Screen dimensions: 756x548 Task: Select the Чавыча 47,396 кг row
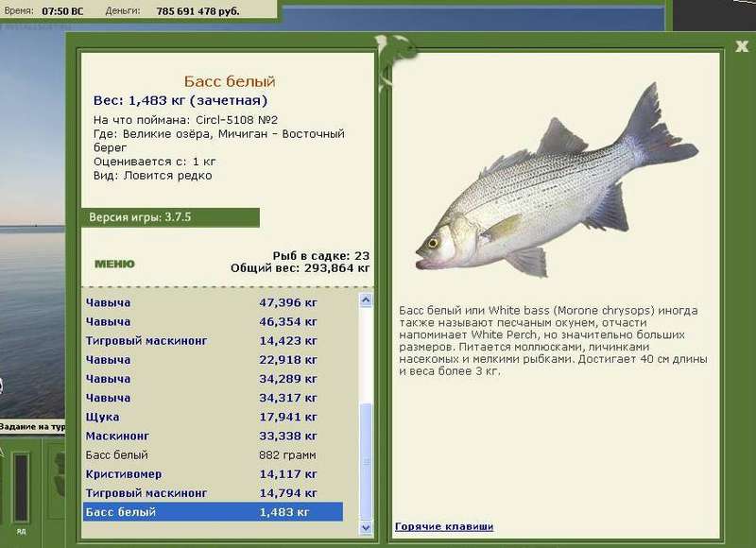213,302
